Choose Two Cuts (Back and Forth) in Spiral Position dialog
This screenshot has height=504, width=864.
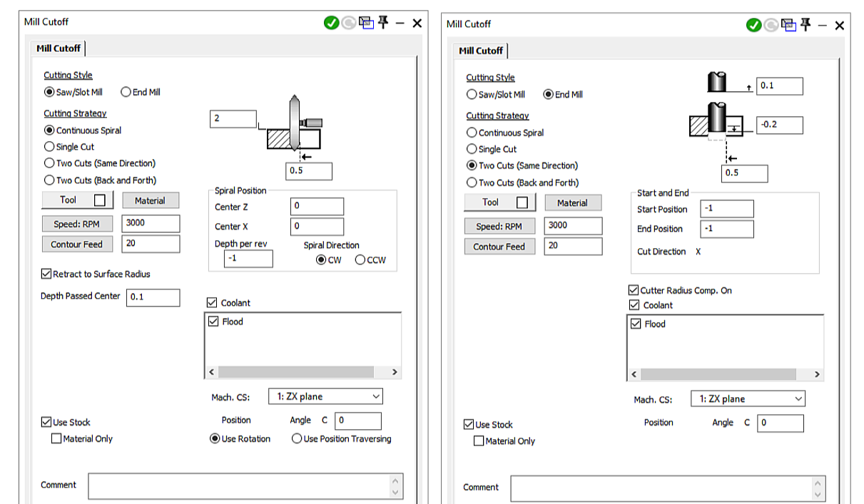click(x=101, y=180)
